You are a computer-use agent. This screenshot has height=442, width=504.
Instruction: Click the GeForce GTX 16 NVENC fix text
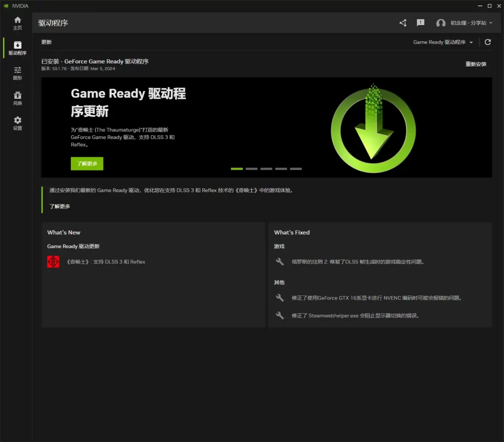pos(377,298)
